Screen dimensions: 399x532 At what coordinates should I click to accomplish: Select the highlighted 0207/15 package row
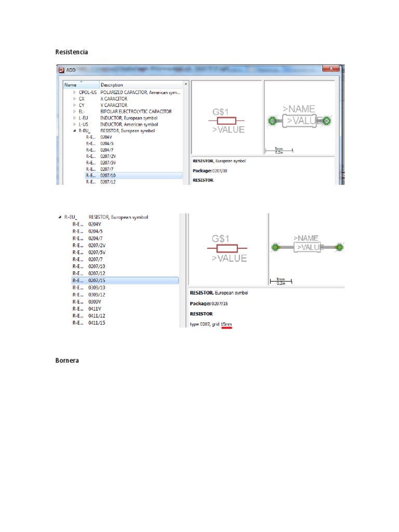[125, 281]
